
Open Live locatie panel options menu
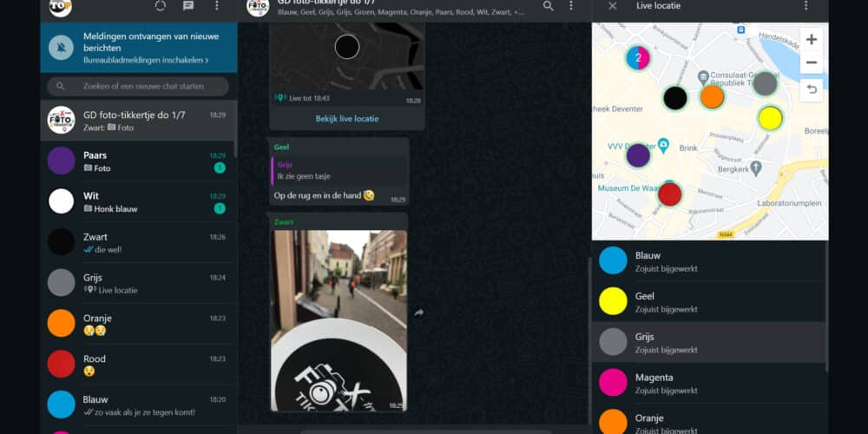806,6
